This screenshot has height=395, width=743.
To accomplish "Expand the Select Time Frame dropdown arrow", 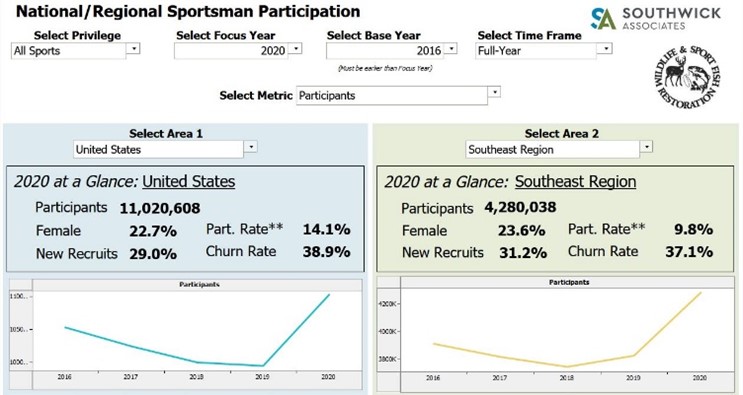I will pyautogui.click(x=606, y=48).
